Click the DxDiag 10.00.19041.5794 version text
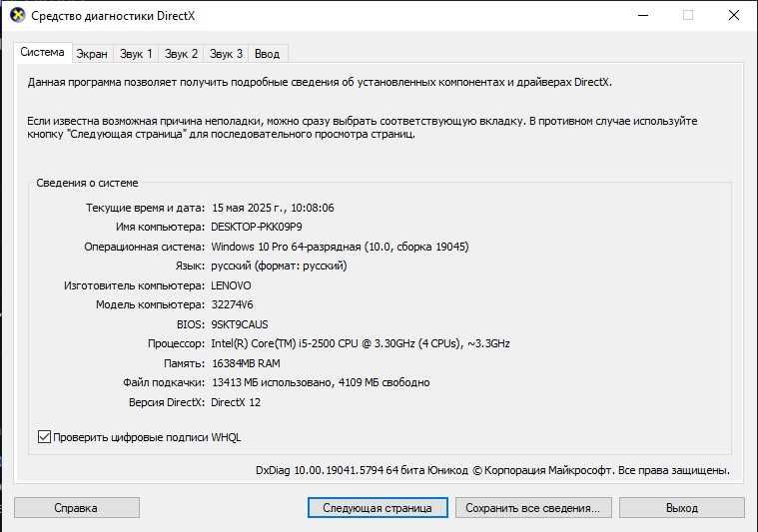758x532 pixels. (492, 470)
